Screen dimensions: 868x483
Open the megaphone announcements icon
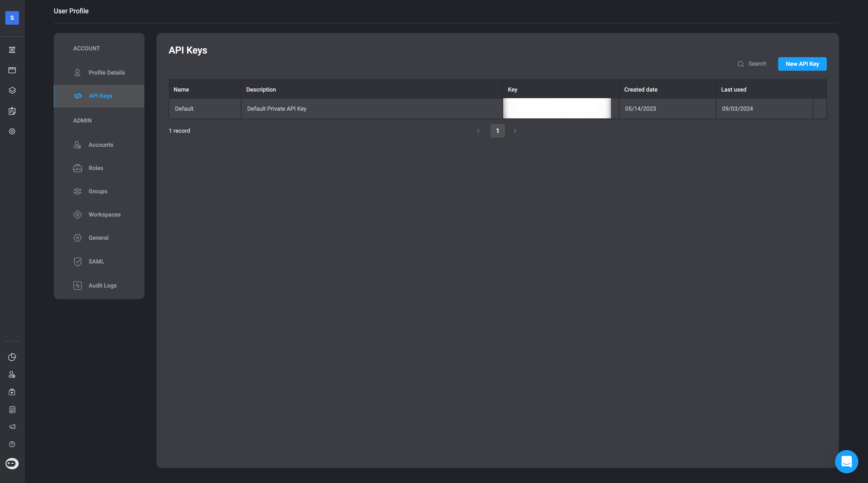[x=12, y=427]
